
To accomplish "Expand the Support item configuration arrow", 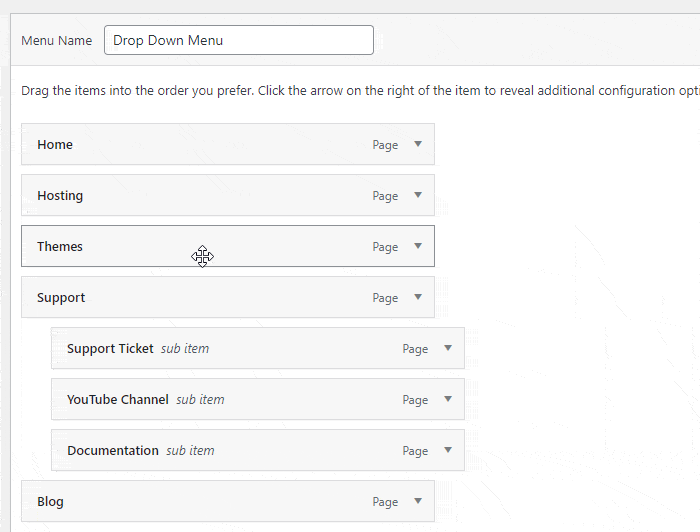I will tap(418, 297).
